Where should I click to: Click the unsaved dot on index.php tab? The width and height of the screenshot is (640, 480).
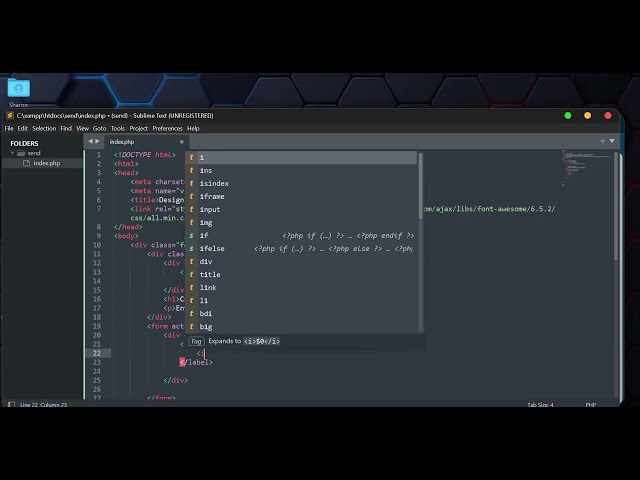pos(181,142)
